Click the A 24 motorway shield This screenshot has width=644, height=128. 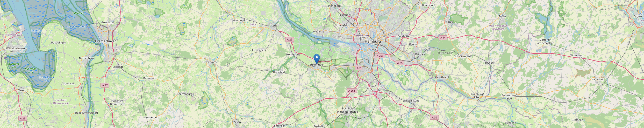click(x=443, y=38)
